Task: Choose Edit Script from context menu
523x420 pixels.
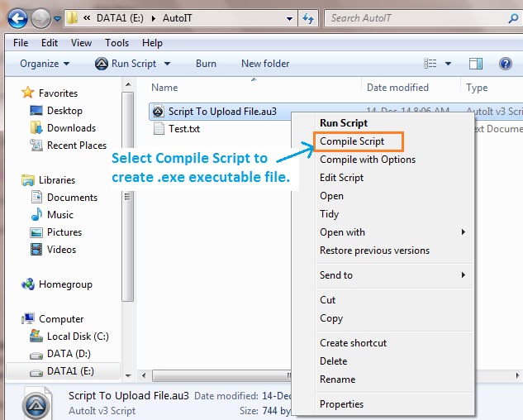Action: click(341, 178)
